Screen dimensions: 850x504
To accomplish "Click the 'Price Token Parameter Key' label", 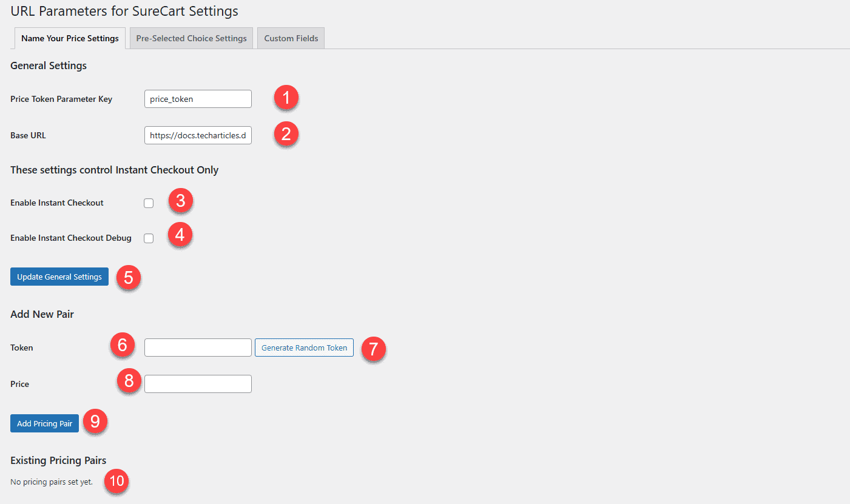I will tap(61, 99).
